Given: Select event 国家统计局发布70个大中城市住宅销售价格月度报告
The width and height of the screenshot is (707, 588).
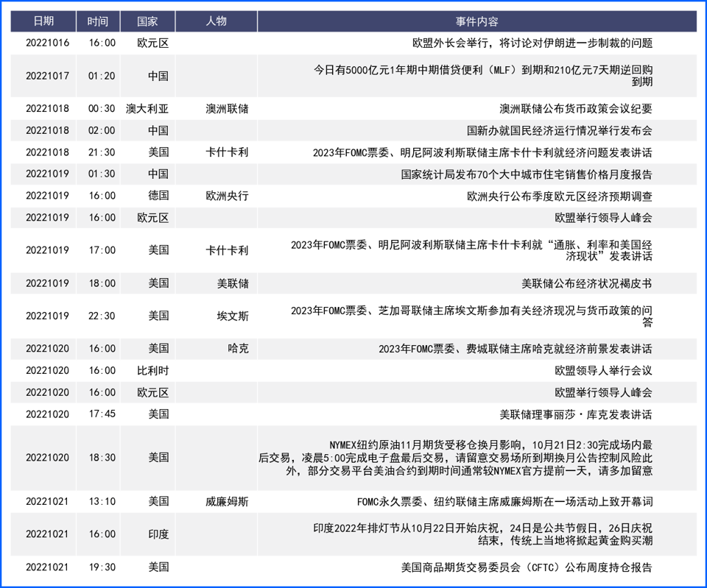Looking at the screenshot, I should [x=526, y=174].
